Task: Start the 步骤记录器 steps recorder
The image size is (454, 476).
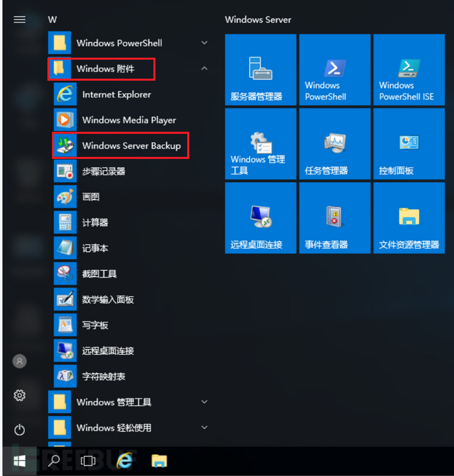Action: click(x=131, y=171)
